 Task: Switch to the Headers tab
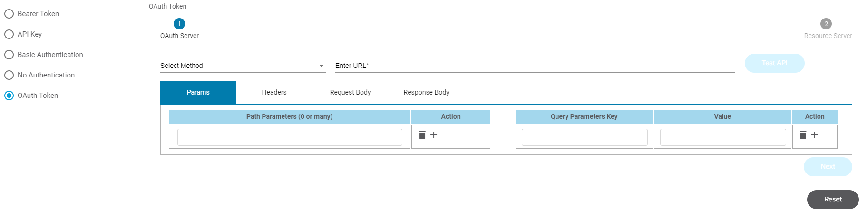coord(274,92)
